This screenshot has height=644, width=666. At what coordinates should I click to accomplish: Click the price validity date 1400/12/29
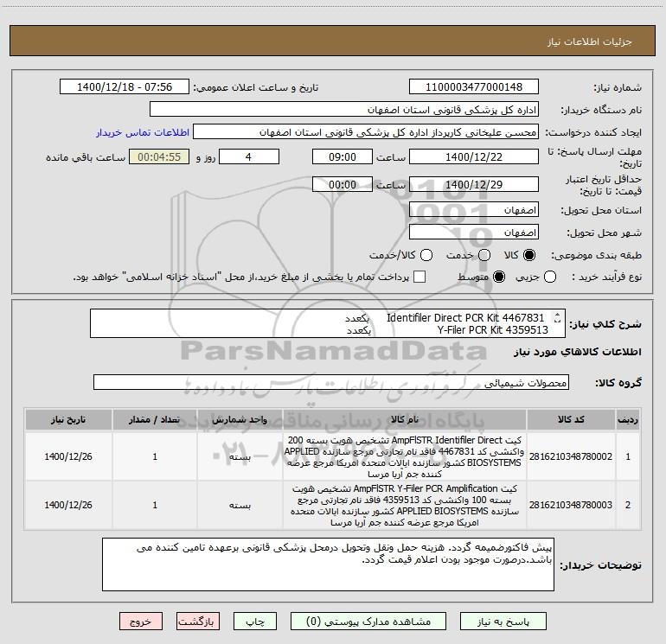tap(474, 184)
